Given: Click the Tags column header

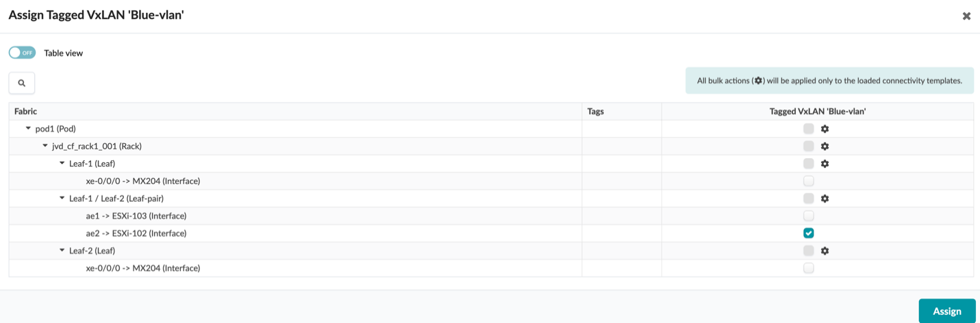Looking at the screenshot, I should 596,111.
